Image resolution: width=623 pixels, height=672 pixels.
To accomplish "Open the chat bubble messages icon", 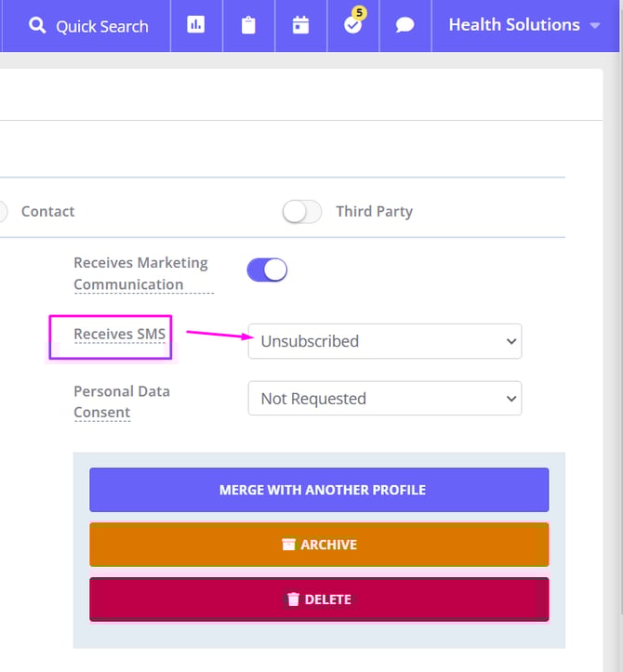I will pos(404,26).
